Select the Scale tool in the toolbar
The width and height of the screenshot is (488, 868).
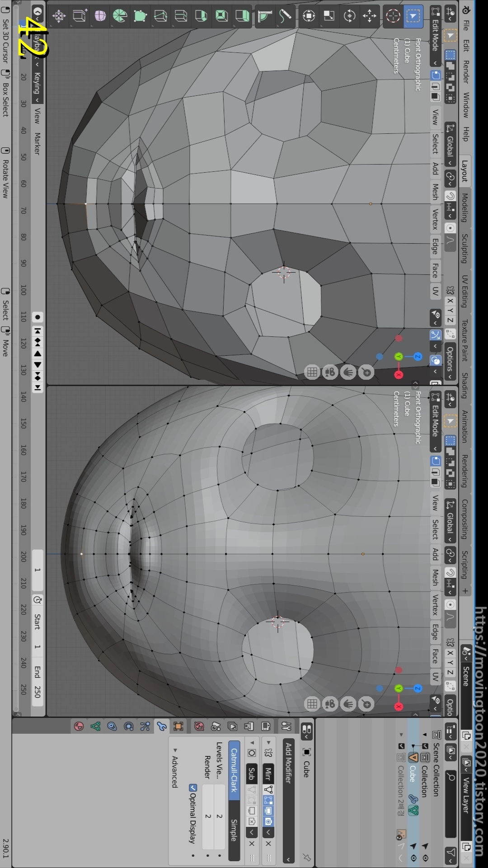(x=329, y=16)
